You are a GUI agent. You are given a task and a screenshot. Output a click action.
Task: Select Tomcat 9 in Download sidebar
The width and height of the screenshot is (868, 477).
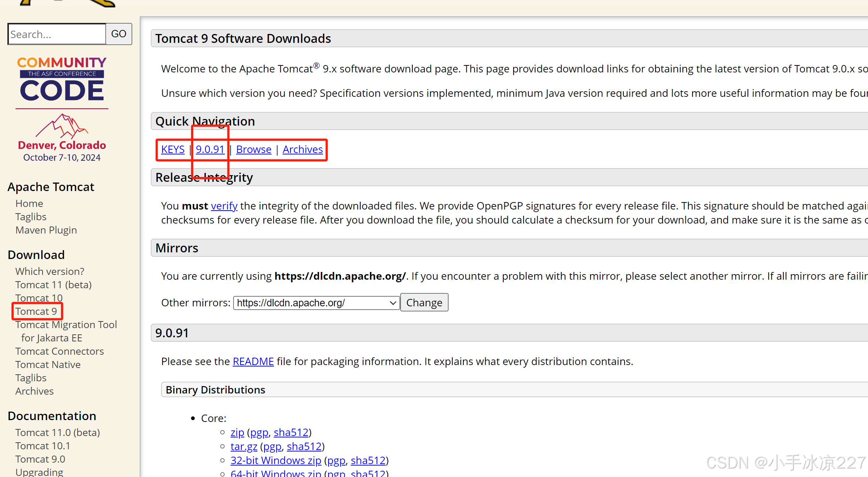point(36,311)
